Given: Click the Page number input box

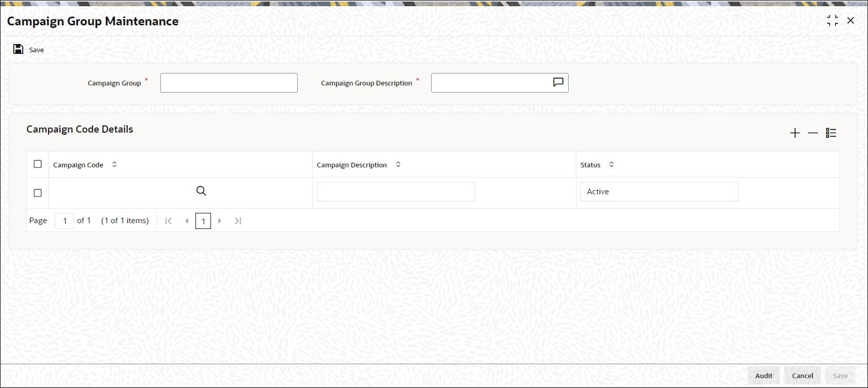Looking at the screenshot, I should [65, 221].
